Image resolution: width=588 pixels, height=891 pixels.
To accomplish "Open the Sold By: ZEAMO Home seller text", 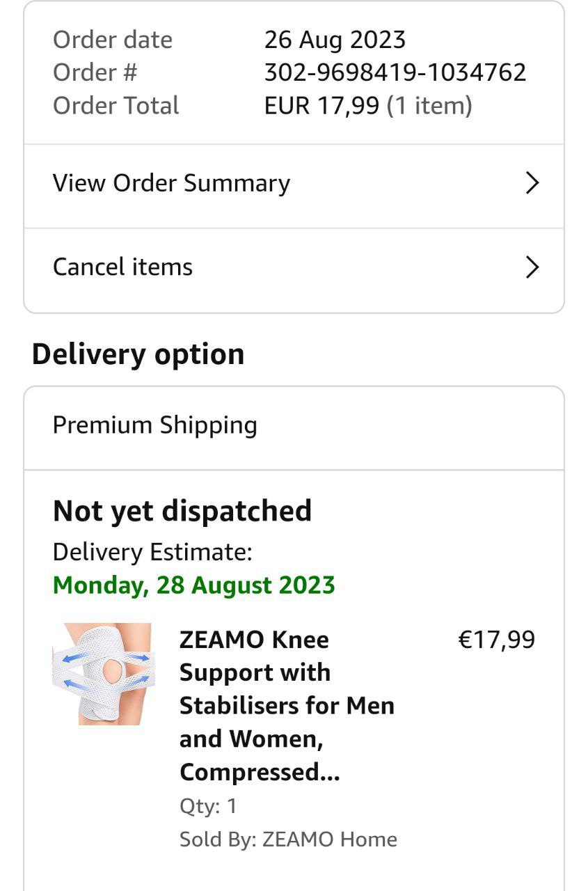I will [288, 839].
